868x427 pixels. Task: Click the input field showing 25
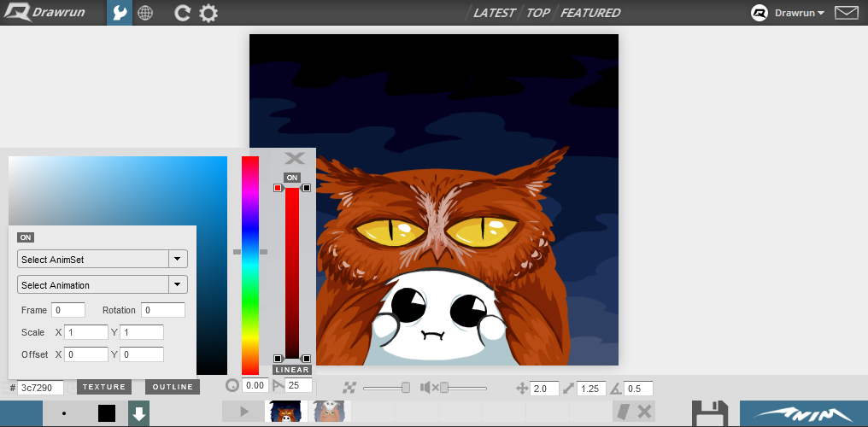click(299, 385)
